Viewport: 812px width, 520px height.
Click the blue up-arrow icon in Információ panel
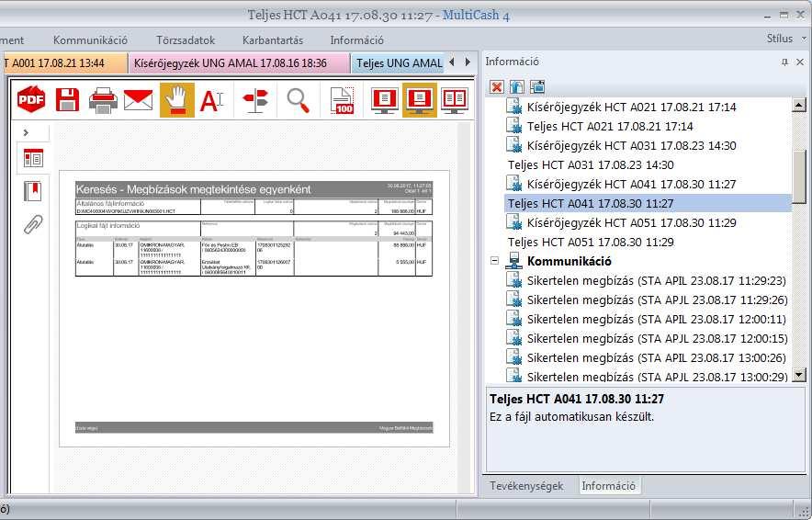click(517, 86)
